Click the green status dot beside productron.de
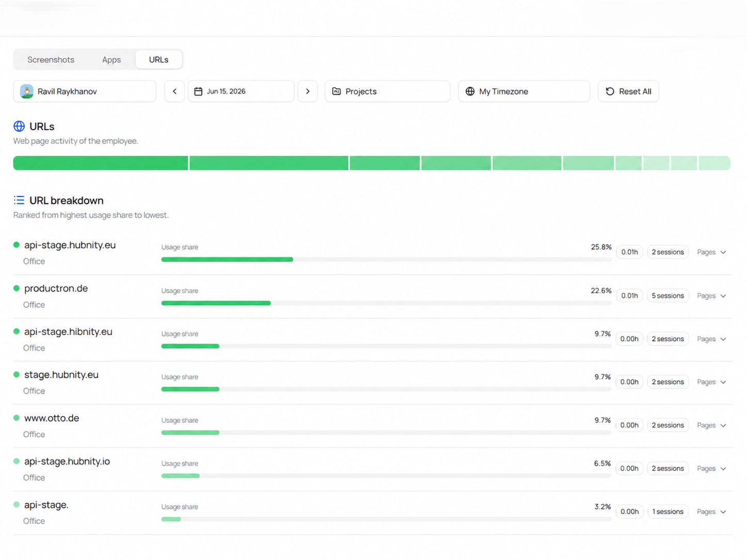This screenshot has width=747, height=560. click(x=17, y=288)
